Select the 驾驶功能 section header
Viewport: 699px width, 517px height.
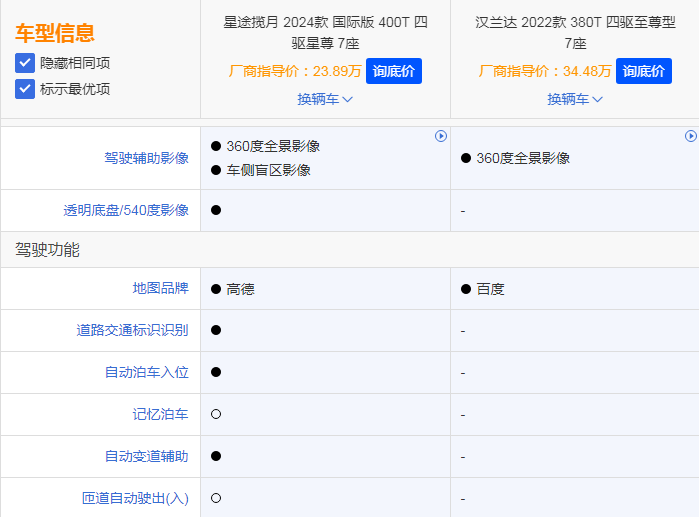pos(47,250)
